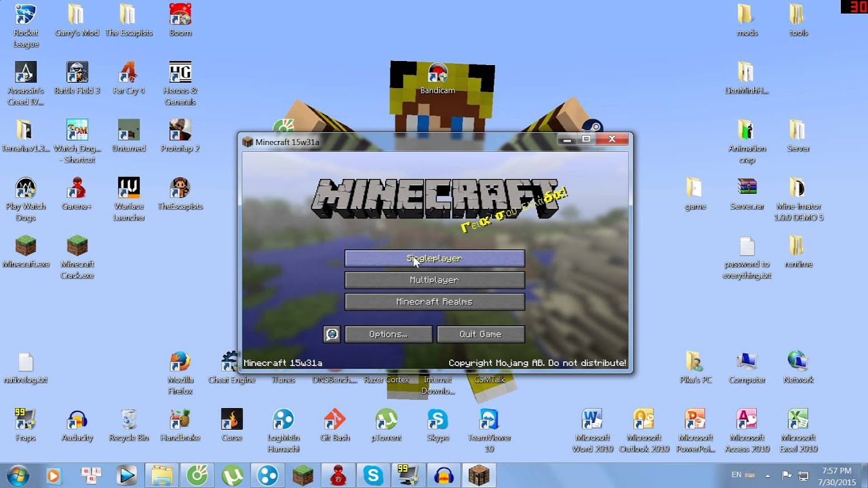Launch Mozilla Firefox shortcut
868x488 pixels.
pos(180,373)
